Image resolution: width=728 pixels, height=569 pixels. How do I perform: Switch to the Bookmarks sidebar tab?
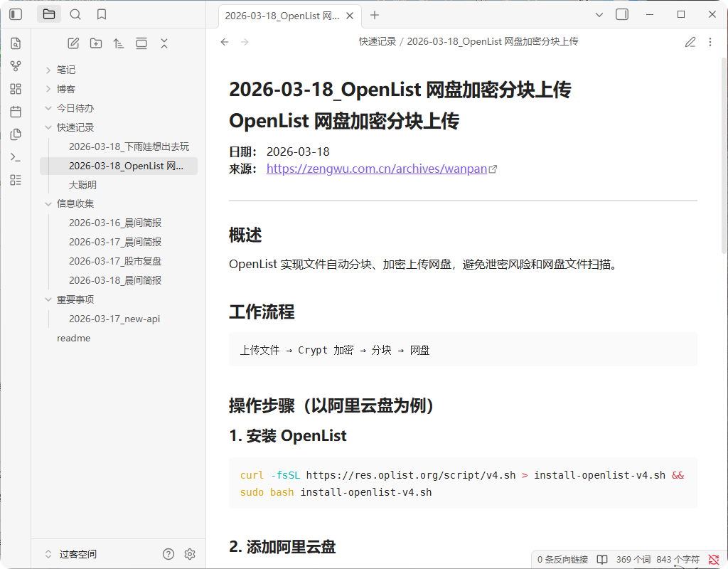102,14
